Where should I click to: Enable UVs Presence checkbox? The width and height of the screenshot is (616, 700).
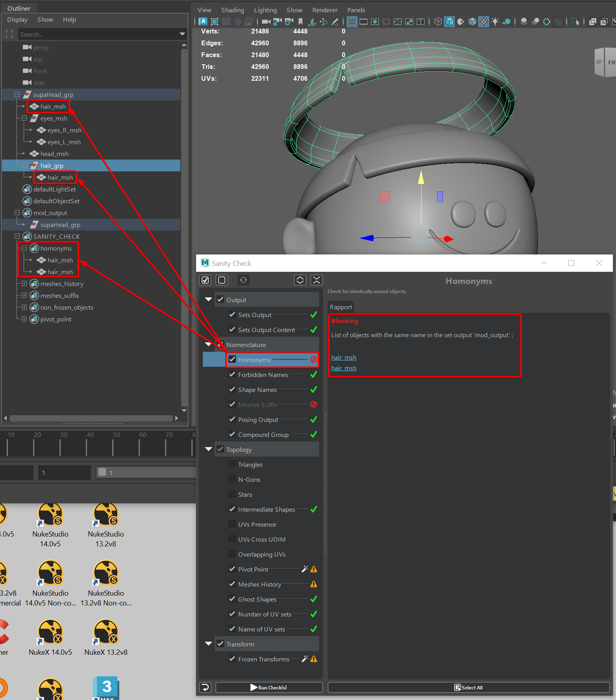pyautogui.click(x=232, y=524)
